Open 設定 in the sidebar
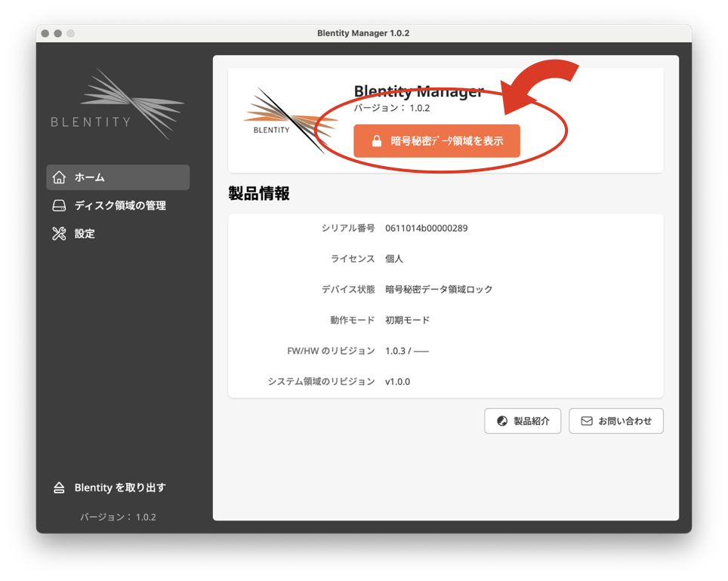 (x=118, y=233)
